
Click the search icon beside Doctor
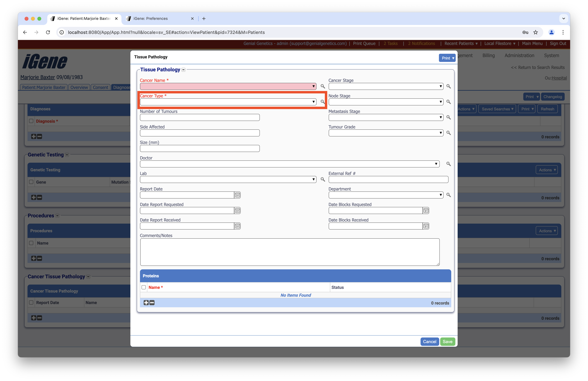click(448, 164)
